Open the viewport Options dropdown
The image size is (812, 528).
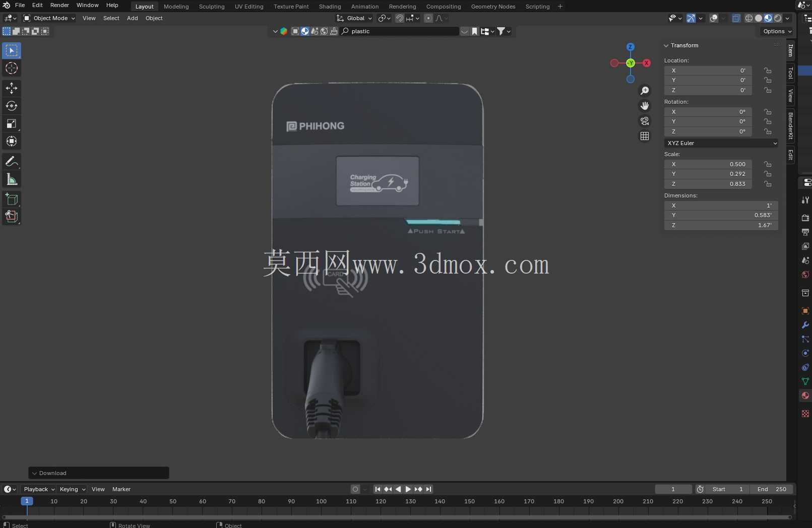(x=777, y=31)
